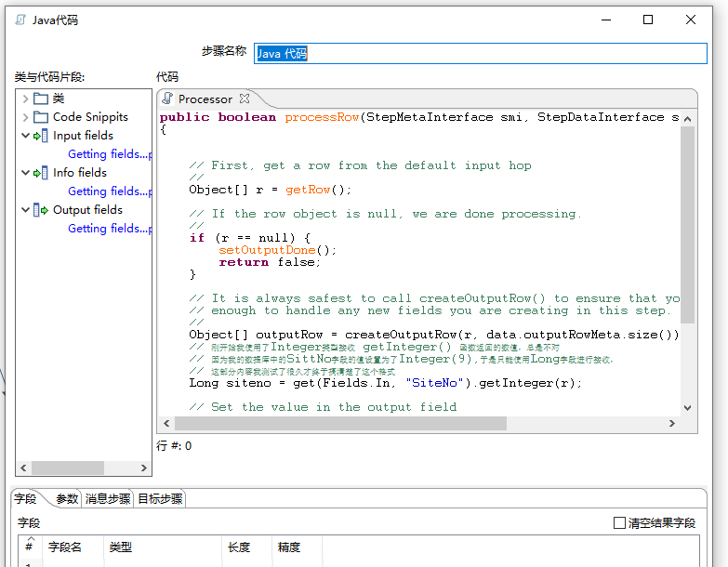728x567 pixels.
Task: Click the Code Snippits folder icon
Action: coord(40,117)
